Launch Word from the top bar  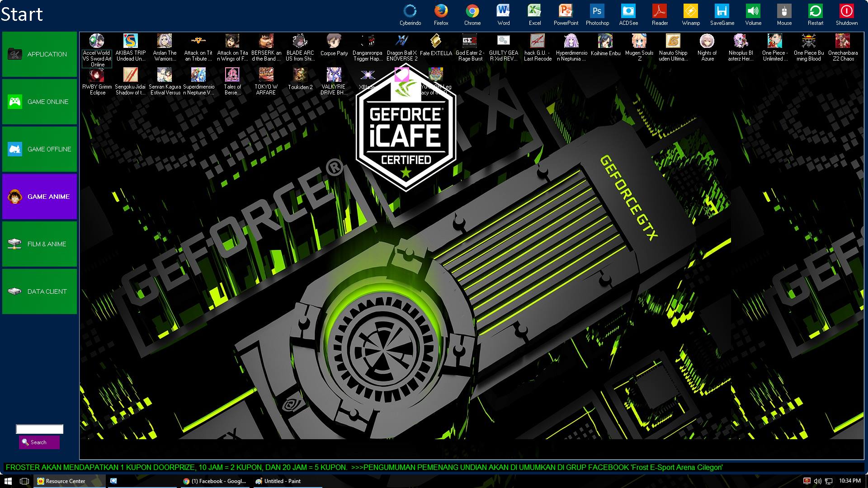(504, 14)
